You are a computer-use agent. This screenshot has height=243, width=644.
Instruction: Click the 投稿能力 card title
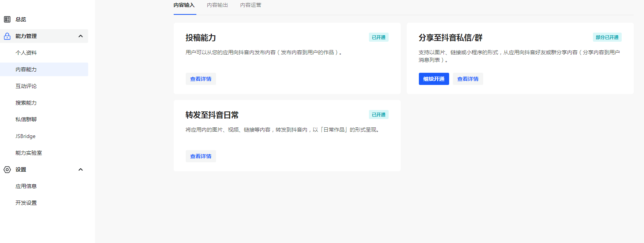tap(201, 38)
